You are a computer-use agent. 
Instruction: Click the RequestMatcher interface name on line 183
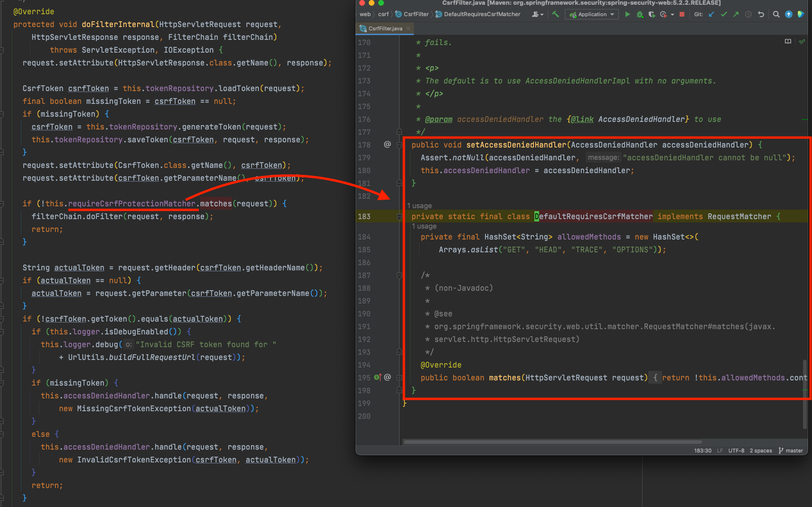tap(739, 216)
